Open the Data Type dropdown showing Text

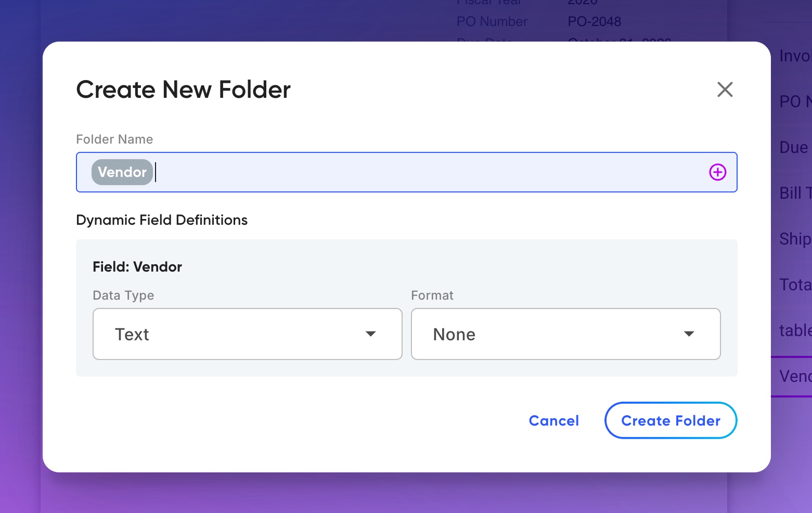(247, 334)
